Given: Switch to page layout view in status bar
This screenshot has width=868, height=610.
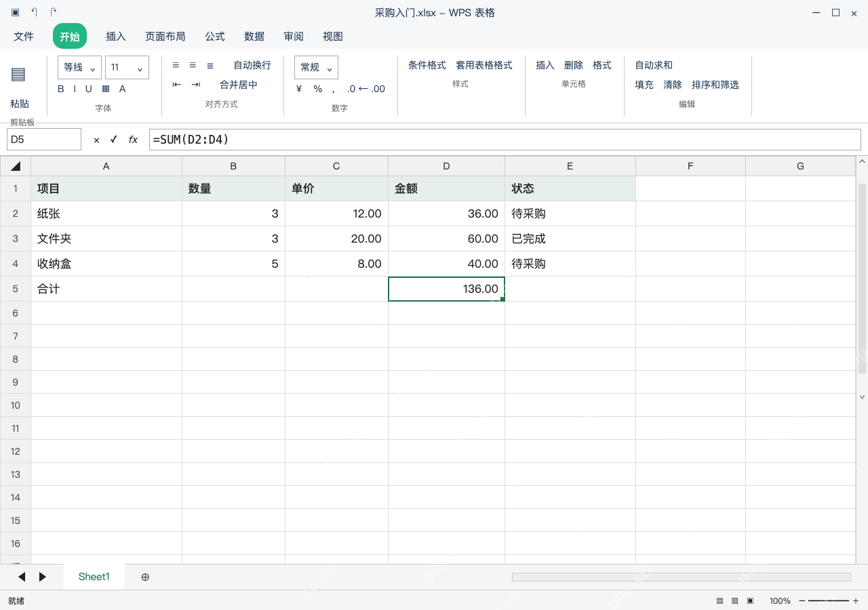Looking at the screenshot, I should tap(735, 601).
